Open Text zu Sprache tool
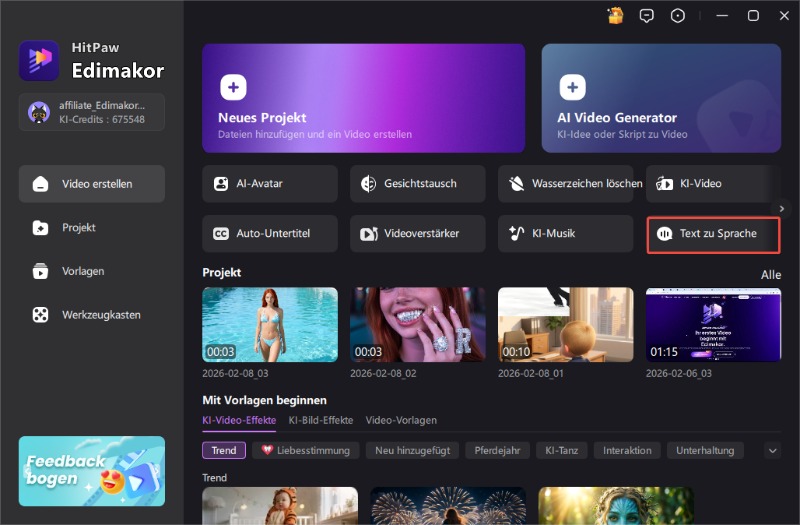Viewport: 800px width, 525px height. tap(712, 234)
